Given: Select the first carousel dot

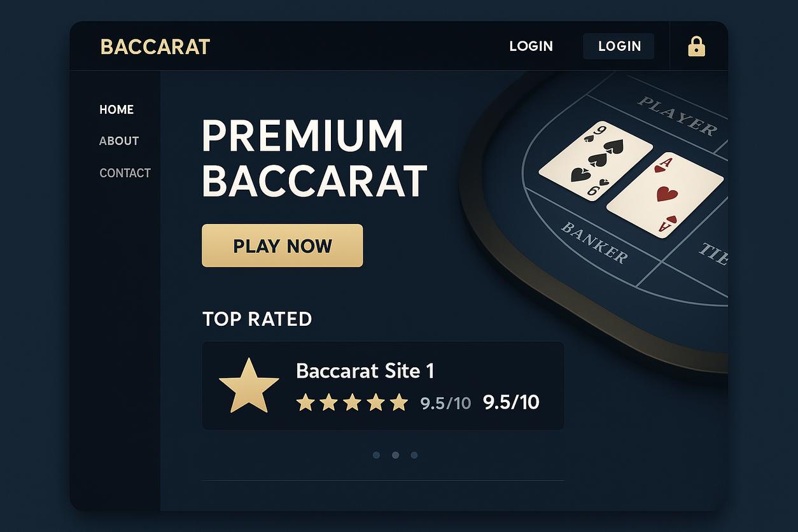Looking at the screenshot, I should pyautogui.click(x=376, y=455).
